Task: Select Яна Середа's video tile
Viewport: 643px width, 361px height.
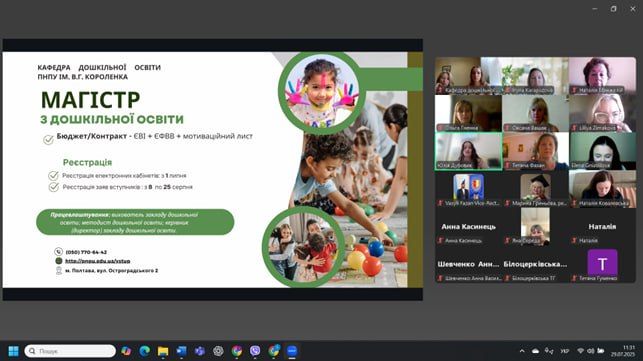Action: tap(535, 227)
